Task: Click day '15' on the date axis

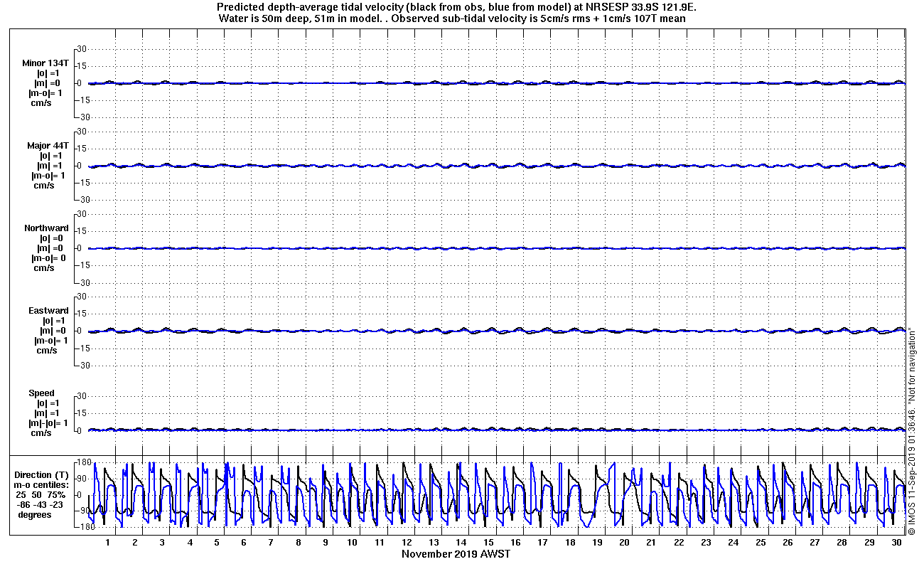Action: point(488,543)
